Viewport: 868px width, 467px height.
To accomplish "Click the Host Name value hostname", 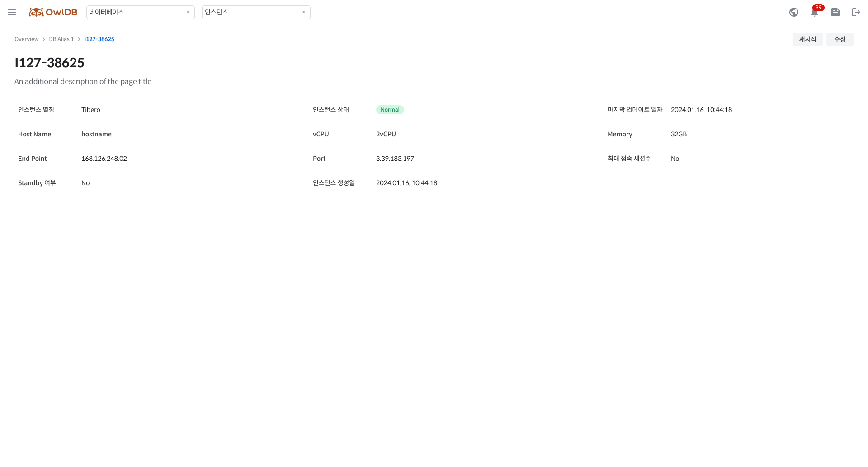I will [96, 134].
